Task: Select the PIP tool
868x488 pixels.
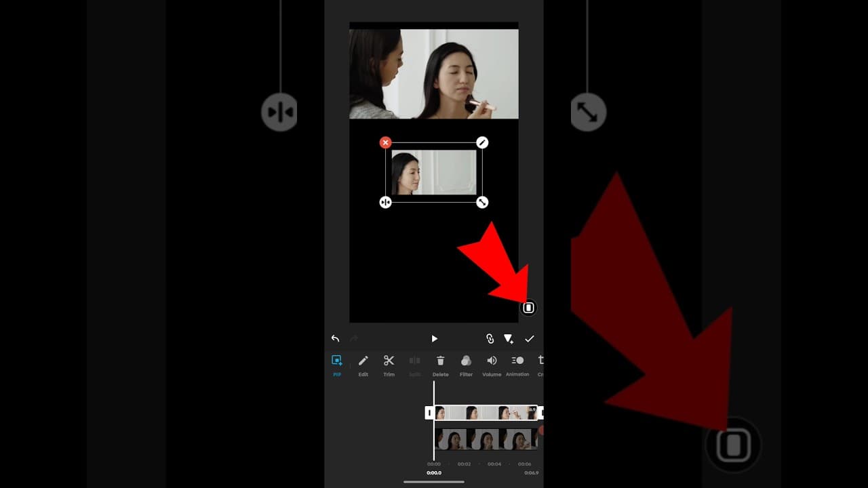Action: coord(337,365)
